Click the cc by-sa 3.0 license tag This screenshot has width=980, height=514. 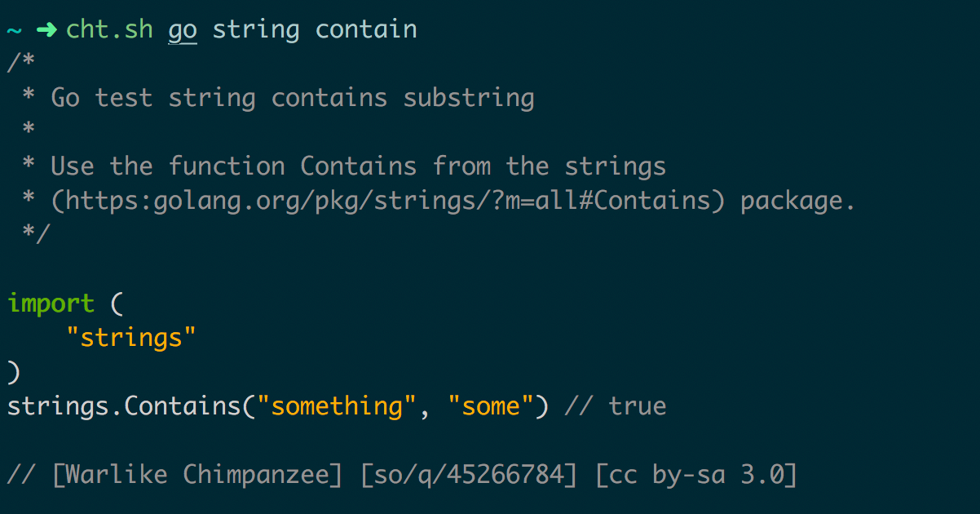695,475
